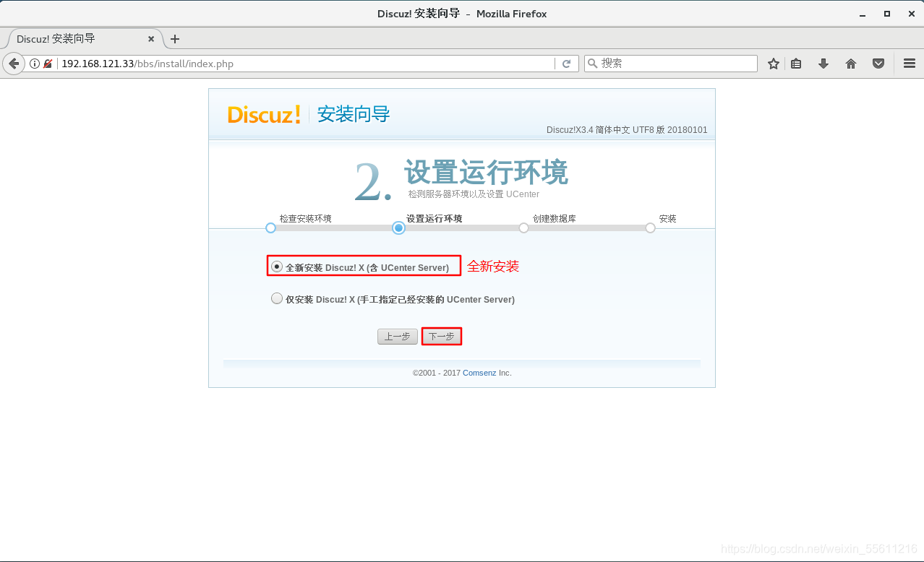
Task: Click the browser Back arrow button
Action: pyautogui.click(x=14, y=64)
